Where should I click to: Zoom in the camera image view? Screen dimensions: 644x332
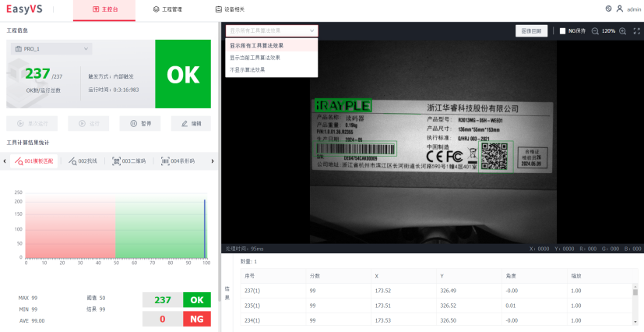[x=622, y=31]
